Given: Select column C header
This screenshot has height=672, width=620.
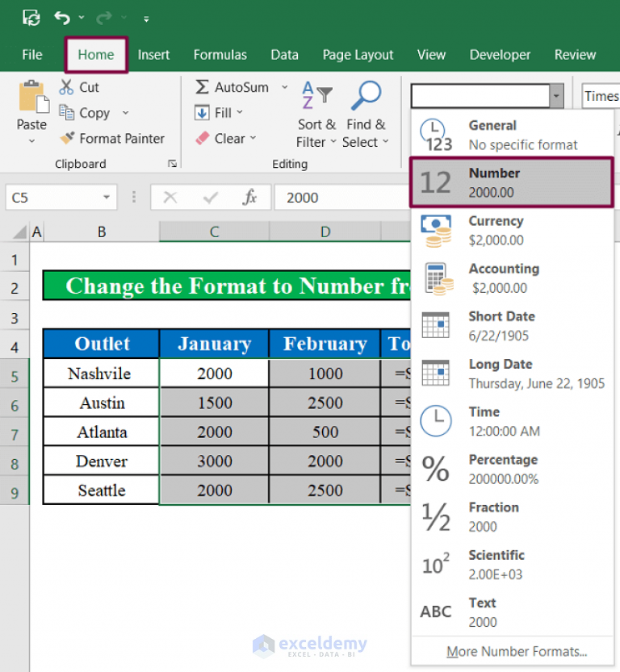Looking at the screenshot, I should 215,232.
